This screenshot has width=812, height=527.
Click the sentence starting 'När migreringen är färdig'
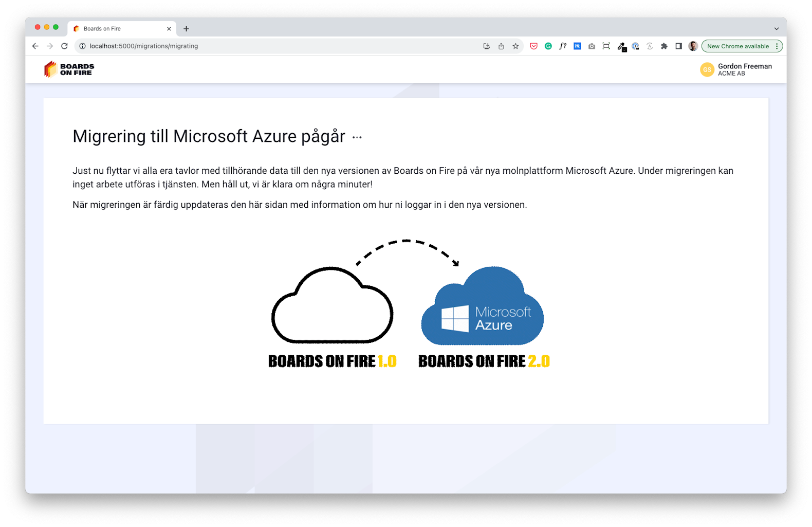click(300, 205)
